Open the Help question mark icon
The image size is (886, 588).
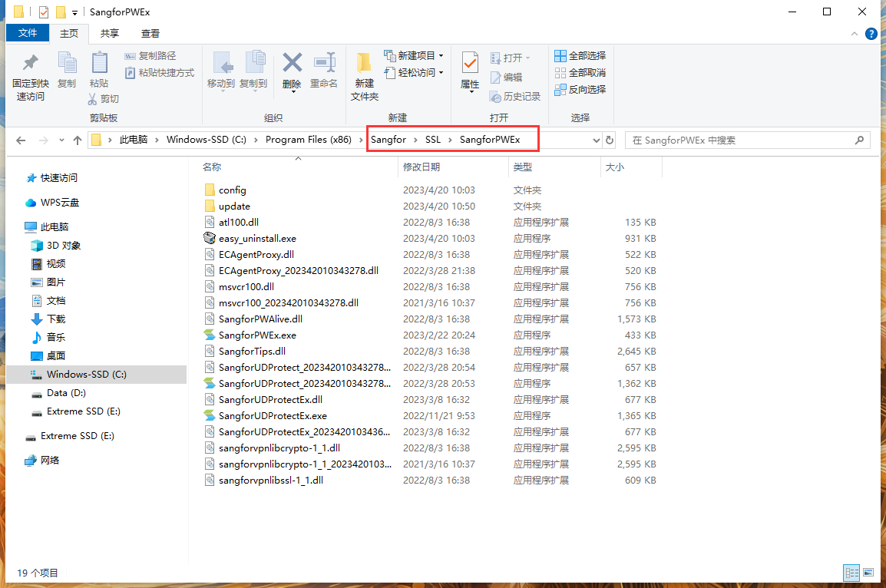tap(871, 34)
